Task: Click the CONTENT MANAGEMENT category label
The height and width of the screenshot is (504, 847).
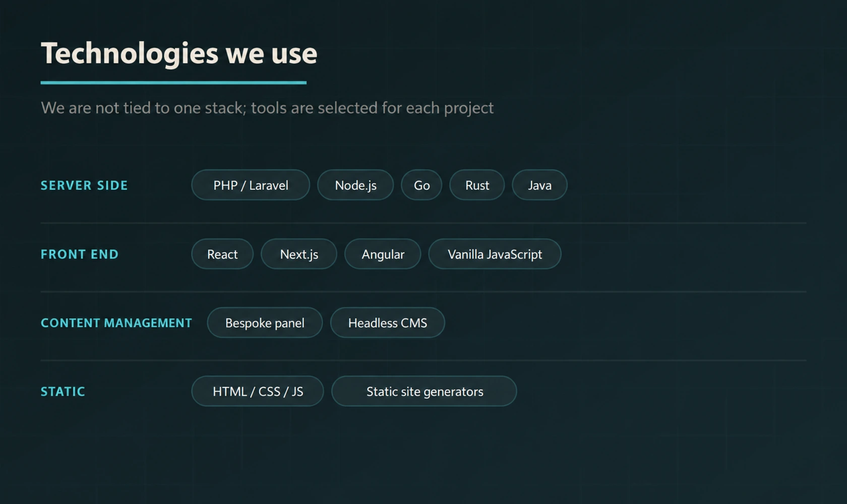Action: [116, 323]
